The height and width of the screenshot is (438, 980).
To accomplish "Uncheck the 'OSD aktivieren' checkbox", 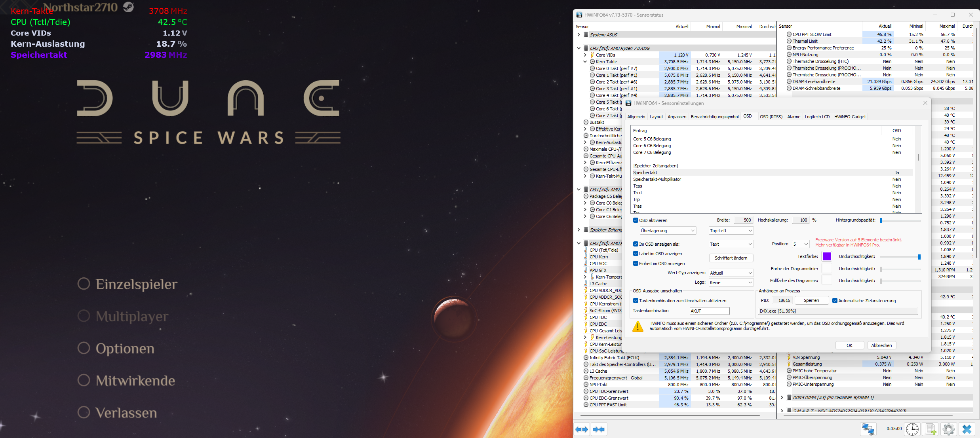I will pos(636,220).
